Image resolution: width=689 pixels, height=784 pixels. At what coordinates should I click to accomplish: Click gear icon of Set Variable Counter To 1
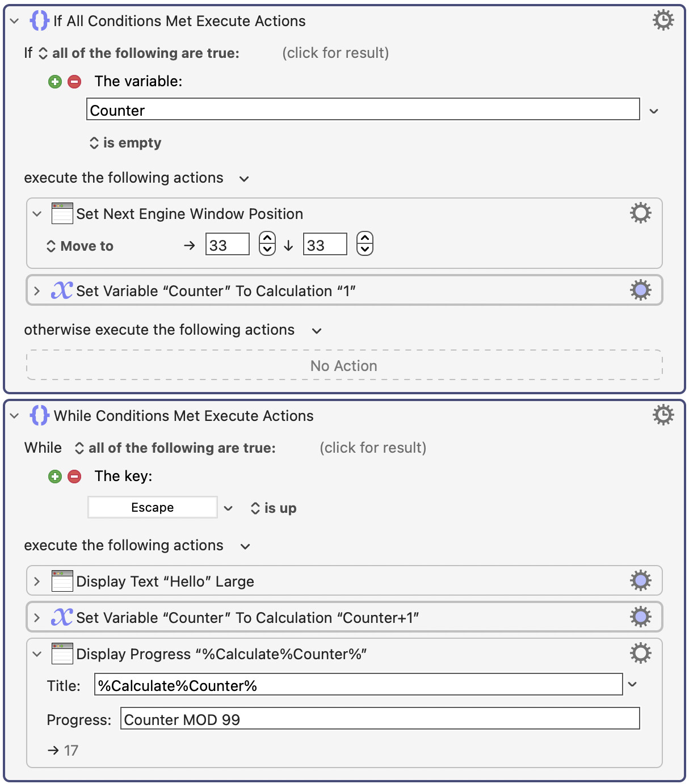coord(641,290)
